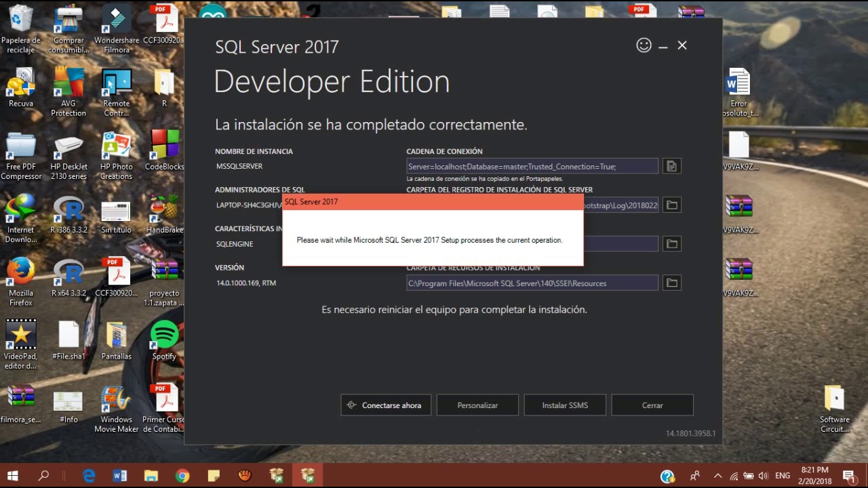Open Remote Control desktop shortcut
This screenshot has height=488, width=868.
pyautogui.click(x=117, y=92)
